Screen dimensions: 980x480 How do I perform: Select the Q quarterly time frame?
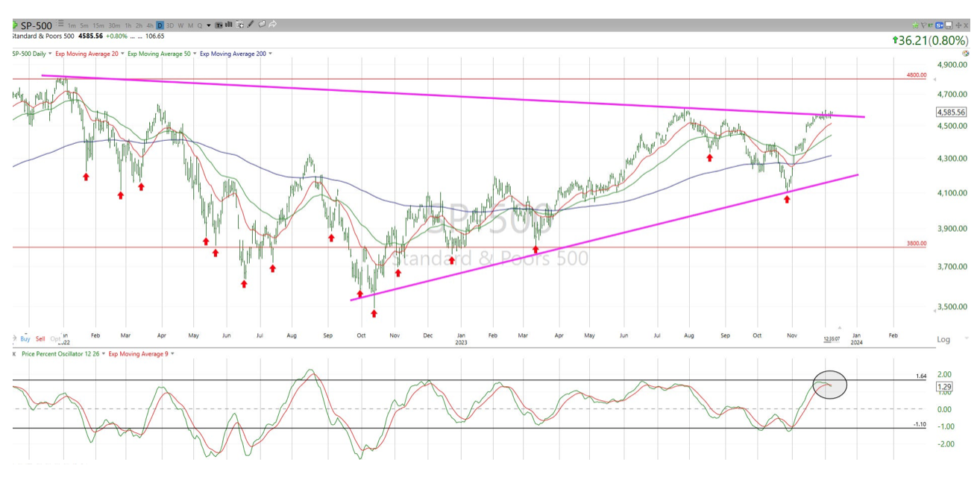pos(200,25)
